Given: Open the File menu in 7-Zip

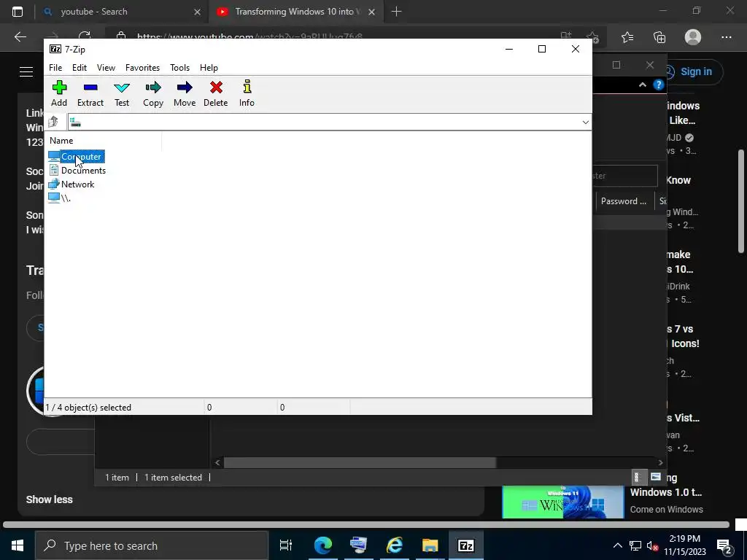Looking at the screenshot, I should coord(55,68).
